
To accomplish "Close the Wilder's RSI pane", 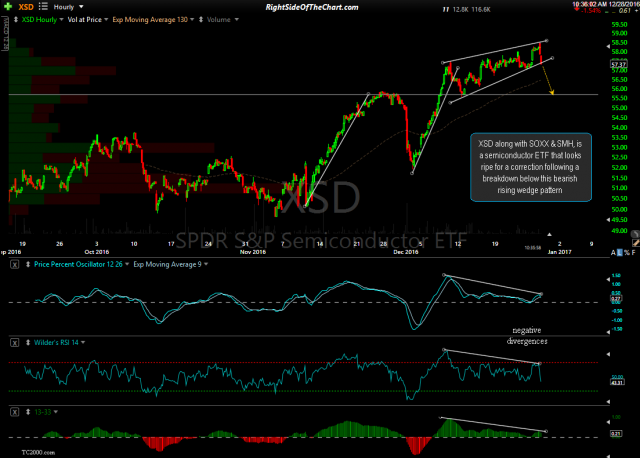I will click(x=15, y=342).
